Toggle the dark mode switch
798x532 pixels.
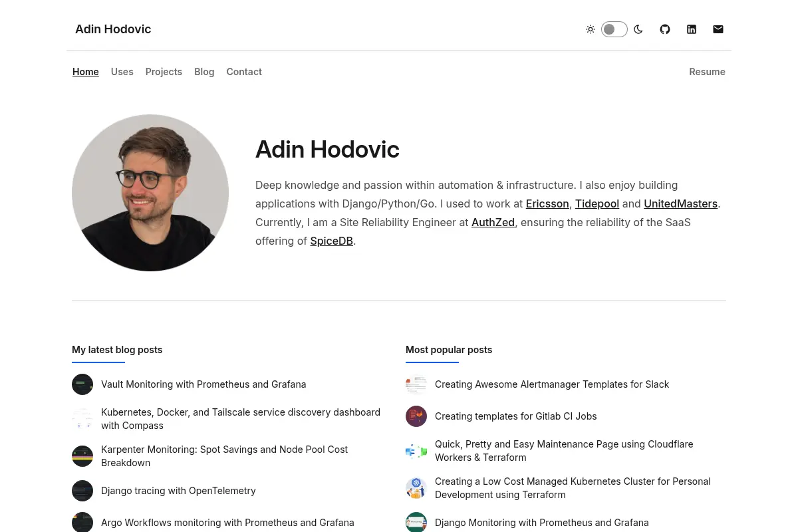coord(614,29)
